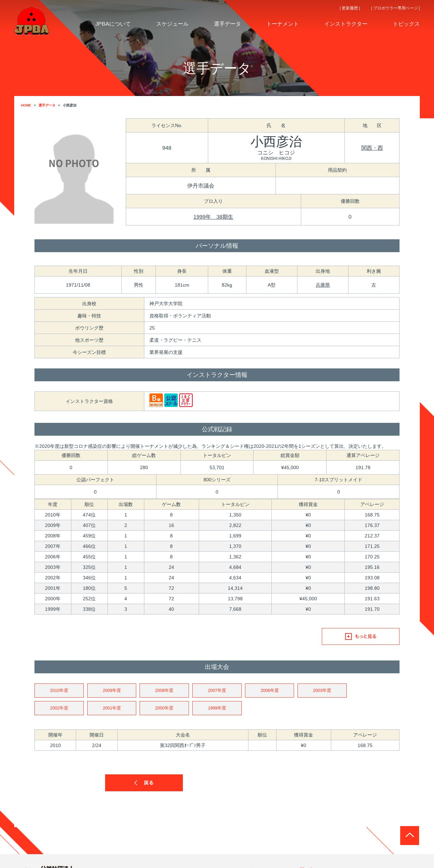The image size is (434, 868).
Task: Open the 選手データ menu item
Action: coord(227,24)
